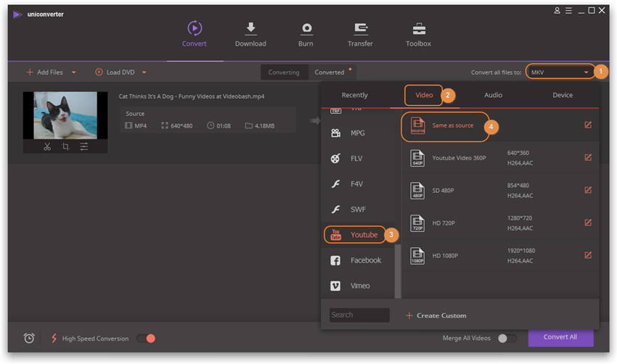Screen dimensions: 617x364
Task: Edit the Same as source preset
Action: click(588, 125)
